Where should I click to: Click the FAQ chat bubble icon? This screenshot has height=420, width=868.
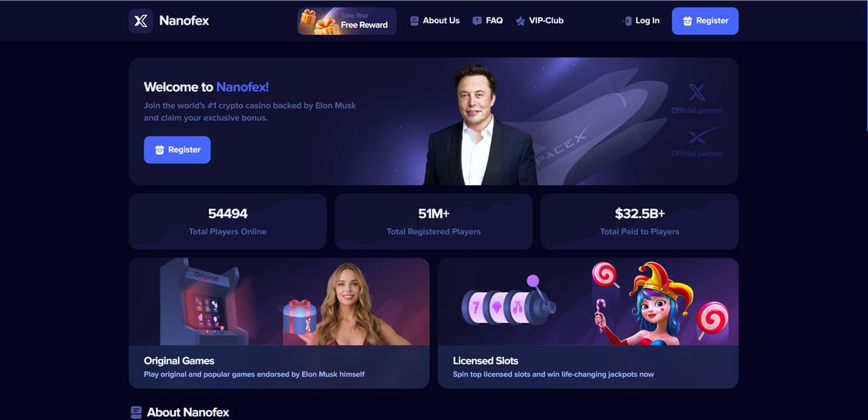[477, 21]
